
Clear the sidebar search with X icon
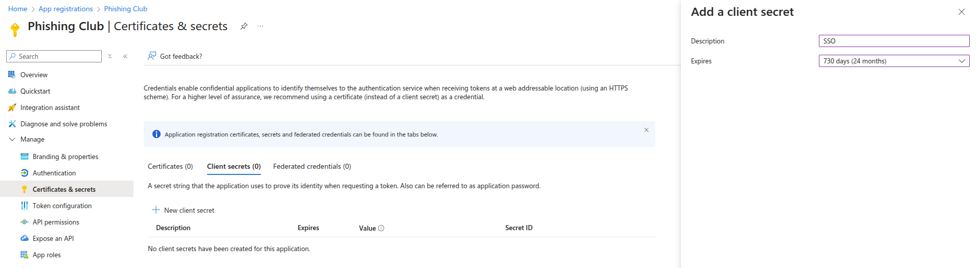pos(110,56)
